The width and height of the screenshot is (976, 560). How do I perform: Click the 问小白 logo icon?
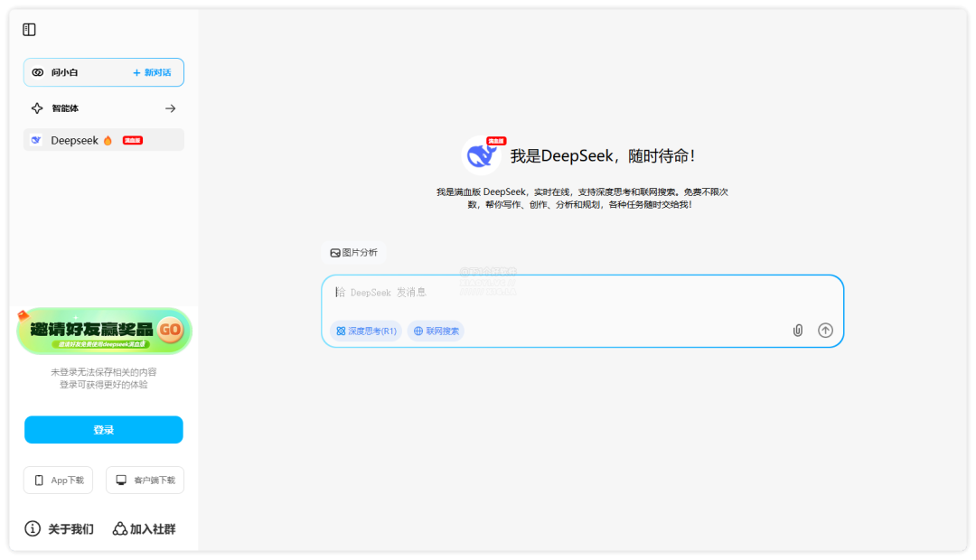pos(38,72)
